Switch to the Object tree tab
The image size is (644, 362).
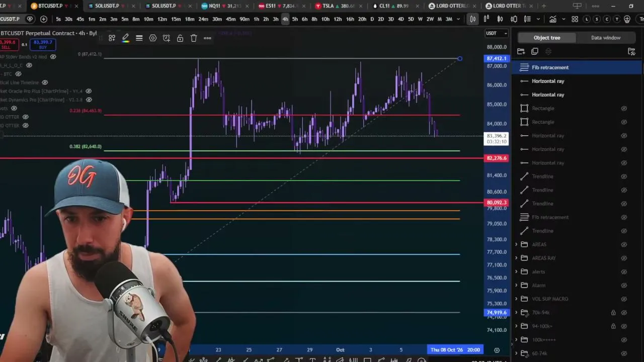point(547,38)
